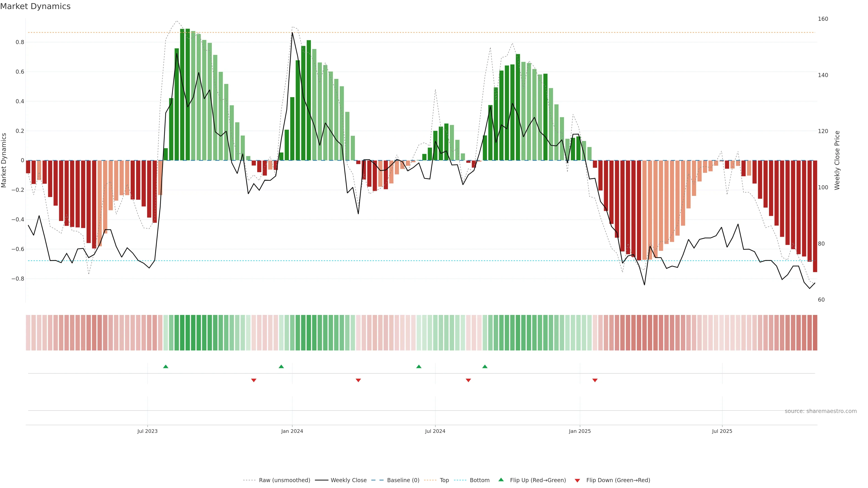The height and width of the screenshot is (488, 868).
Task: Toggle the Weekly Close legend entry
Action: (348, 480)
